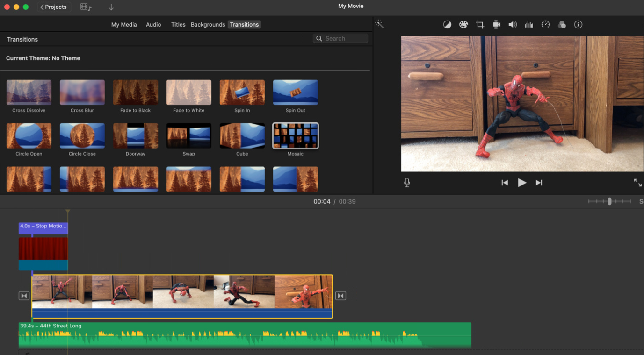Select the Mosaic transition
Screen dimensions: 644x355
coord(296,136)
